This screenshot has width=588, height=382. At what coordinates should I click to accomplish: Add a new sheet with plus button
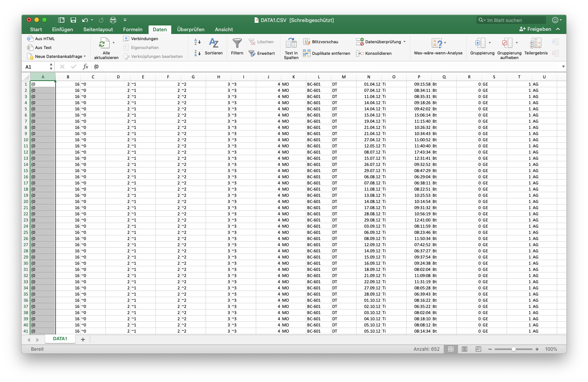[x=83, y=340]
